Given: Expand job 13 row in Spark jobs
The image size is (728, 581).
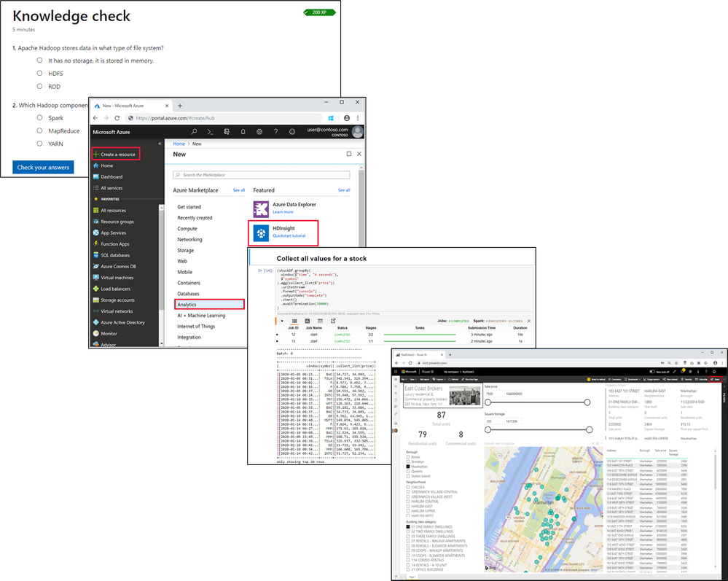Looking at the screenshot, I should 277,341.
